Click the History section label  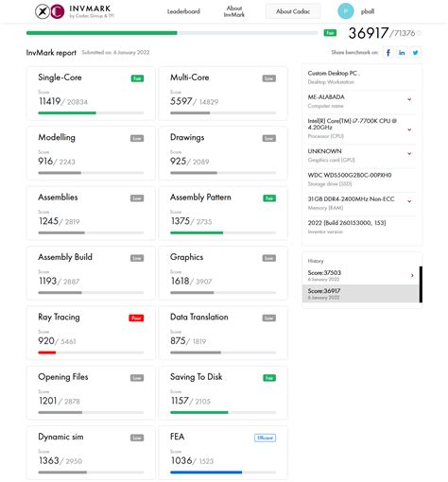click(x=316, y=261)
